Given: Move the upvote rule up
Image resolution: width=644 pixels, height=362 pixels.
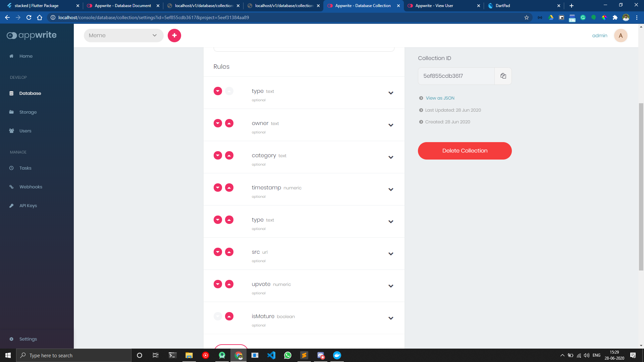Looking at the screenshot, I should [229, 284].
